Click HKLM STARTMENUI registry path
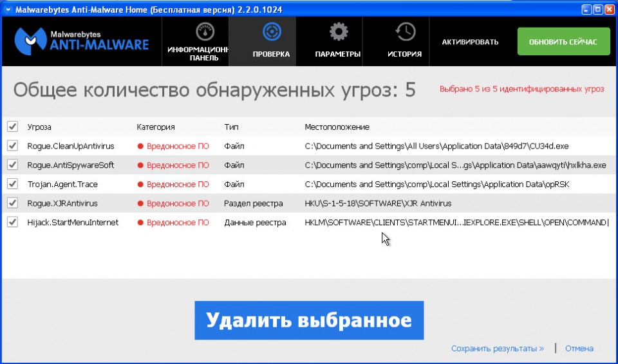The height and width of the screenshot is (364, 618). [x=456, y=222]
